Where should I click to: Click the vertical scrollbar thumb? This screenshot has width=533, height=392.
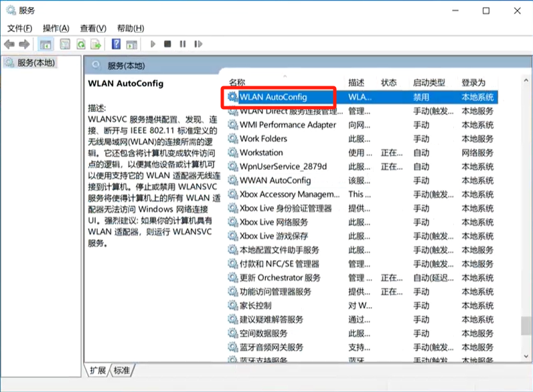click(526, 326)
